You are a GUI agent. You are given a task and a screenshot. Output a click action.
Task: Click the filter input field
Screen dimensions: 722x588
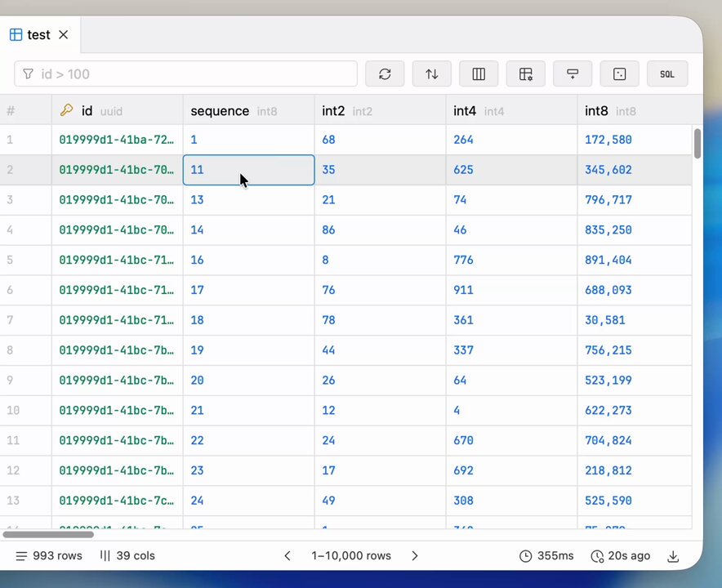(186, 74)
